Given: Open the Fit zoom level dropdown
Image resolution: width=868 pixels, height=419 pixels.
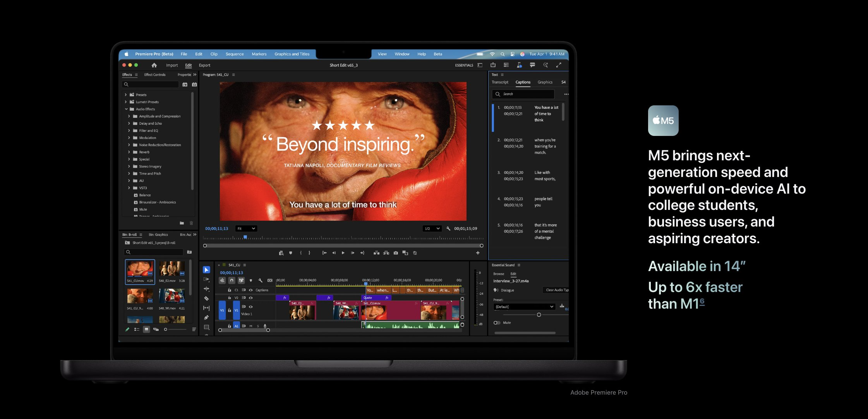Looking at the screenshot, I should [246, 228].
